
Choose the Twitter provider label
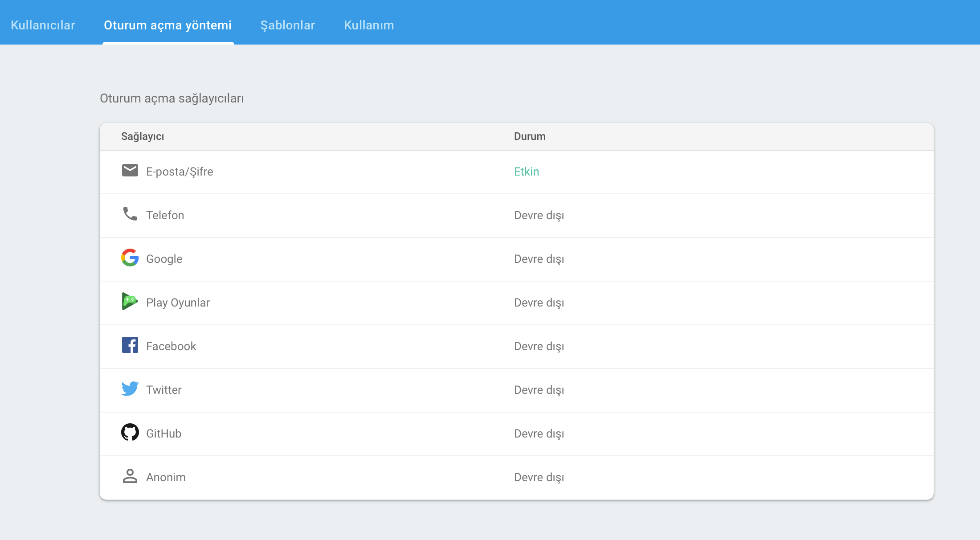tap(164, 390)
